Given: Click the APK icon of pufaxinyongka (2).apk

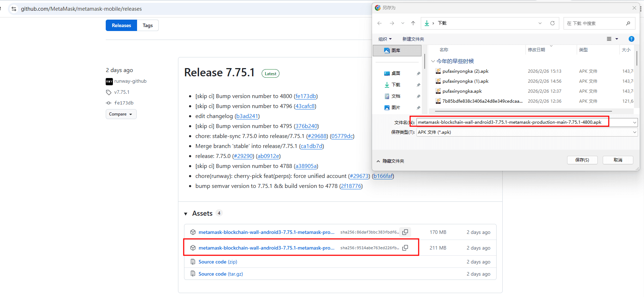Looking at the screenshot, I should (438, 71).
